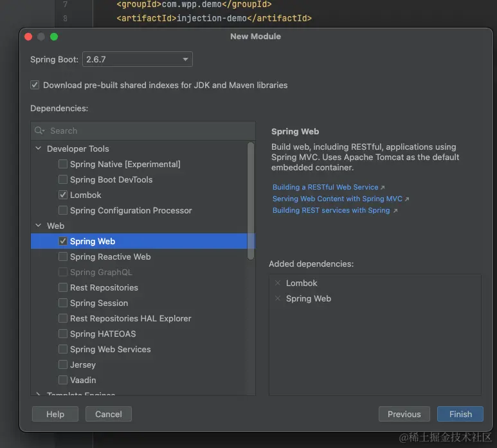Collapse the Web dependencies group
Viewport: 497px width, 448px height.
(38, 226)
